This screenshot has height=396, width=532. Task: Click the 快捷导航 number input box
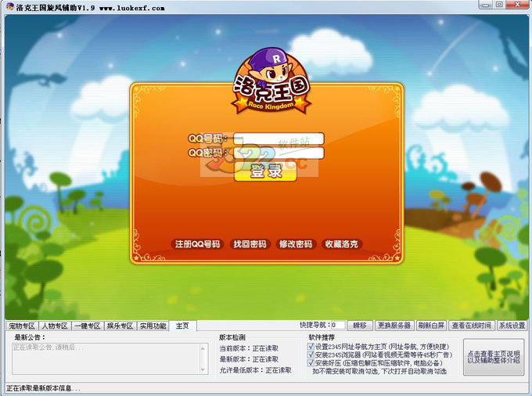[337, 325]
